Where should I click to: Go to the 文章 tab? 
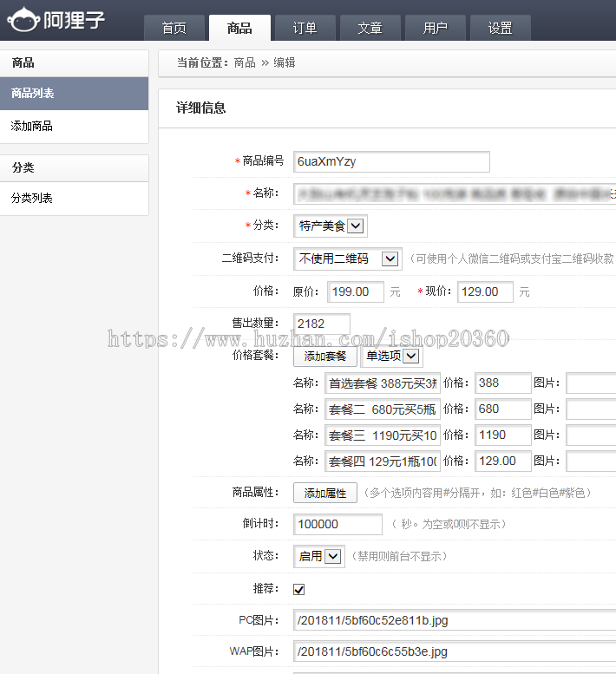tap(370, 28)
